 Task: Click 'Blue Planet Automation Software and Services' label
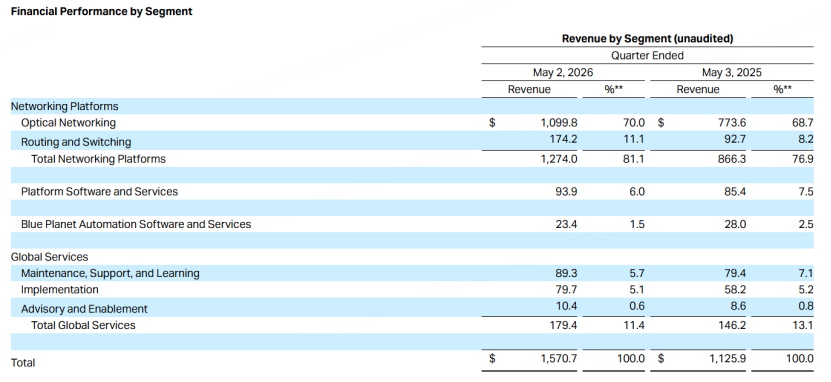coord(136,224)
